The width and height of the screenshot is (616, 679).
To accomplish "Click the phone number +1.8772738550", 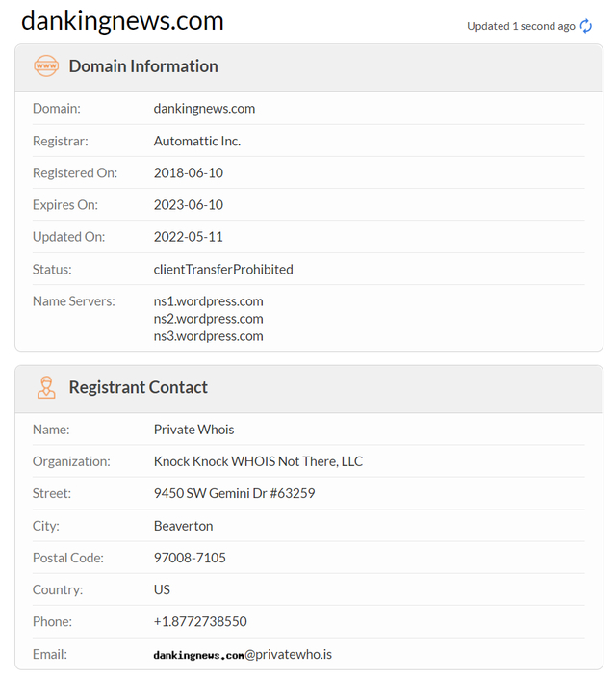I will click(200, 621).
